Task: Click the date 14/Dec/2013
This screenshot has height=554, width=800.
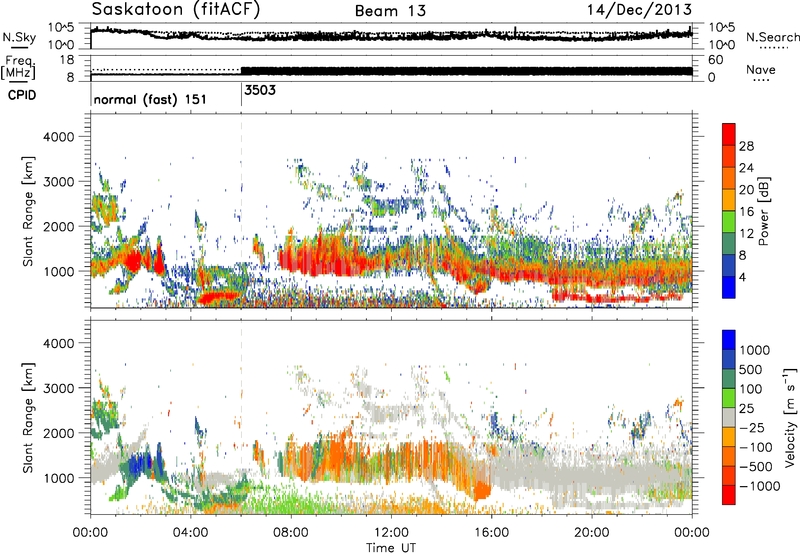Action: click(x=640, y=9)
